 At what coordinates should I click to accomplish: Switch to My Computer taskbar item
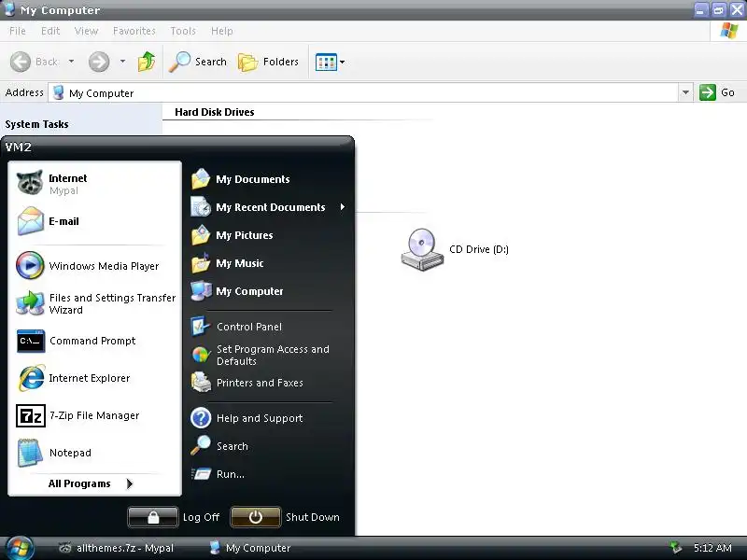coord(250,548)
